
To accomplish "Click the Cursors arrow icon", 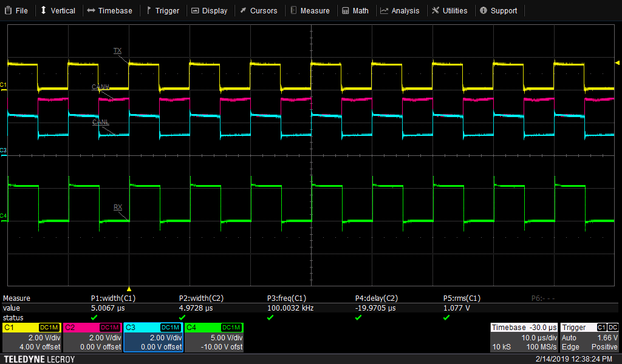I will tap(243, 10).
